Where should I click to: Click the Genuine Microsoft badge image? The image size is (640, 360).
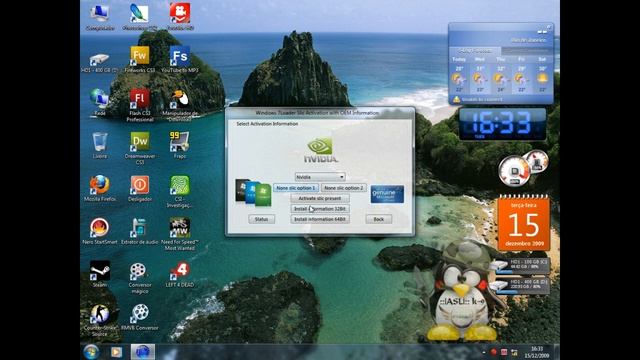pos(387,194)
